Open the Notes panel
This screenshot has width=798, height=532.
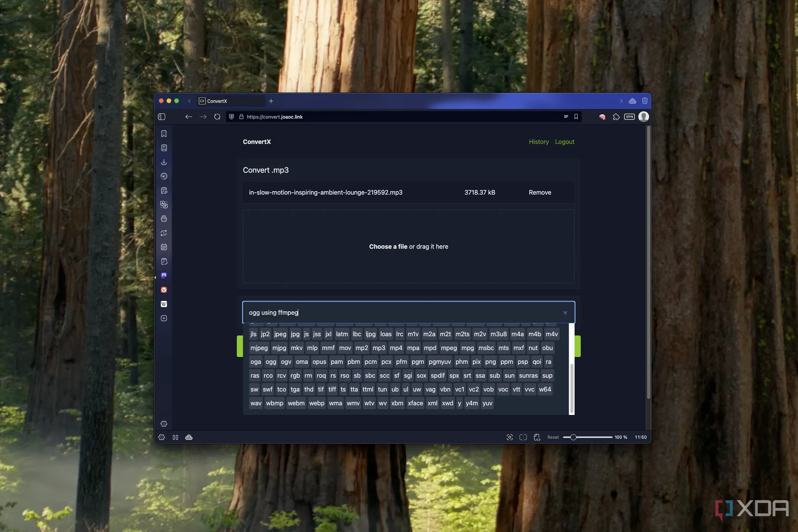tap(164, 190)
